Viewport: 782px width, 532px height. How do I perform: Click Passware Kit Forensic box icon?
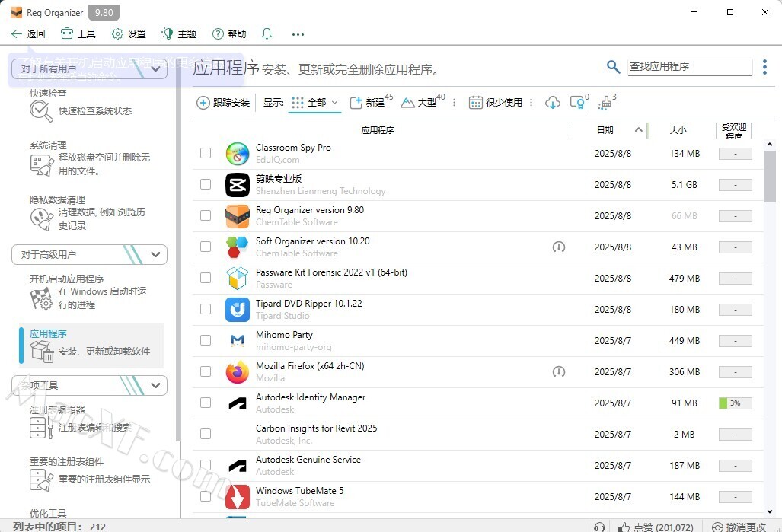pos(238,279)
